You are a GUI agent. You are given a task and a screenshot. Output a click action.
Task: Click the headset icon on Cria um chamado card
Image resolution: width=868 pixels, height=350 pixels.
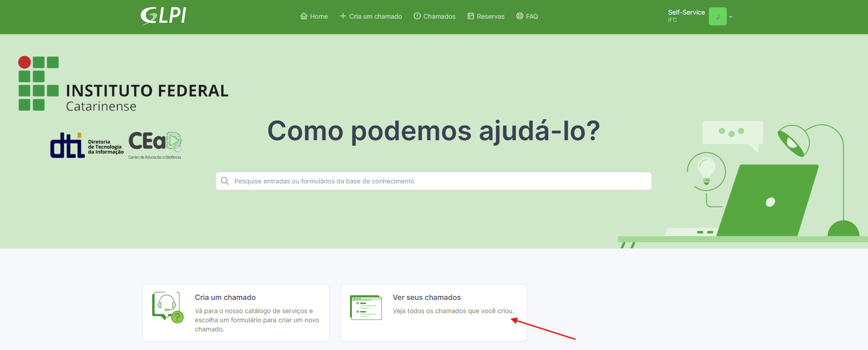coord(168,307)
